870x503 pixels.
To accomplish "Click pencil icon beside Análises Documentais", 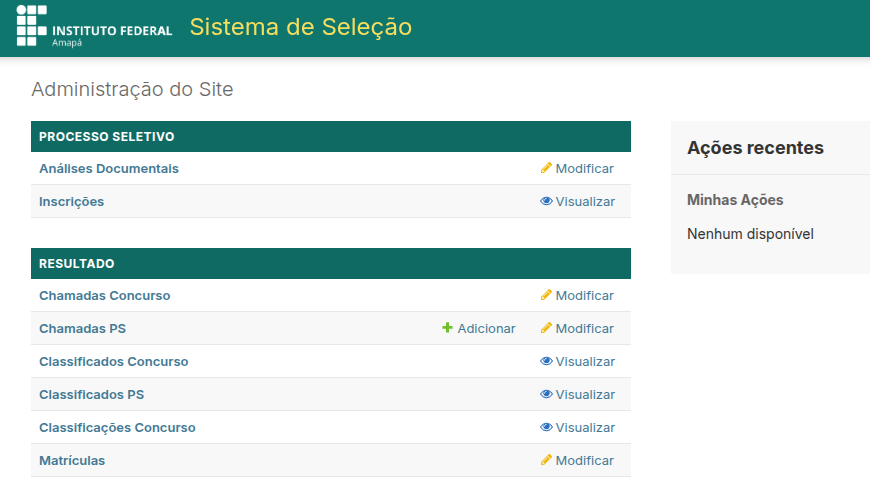I will click(546, 168).
